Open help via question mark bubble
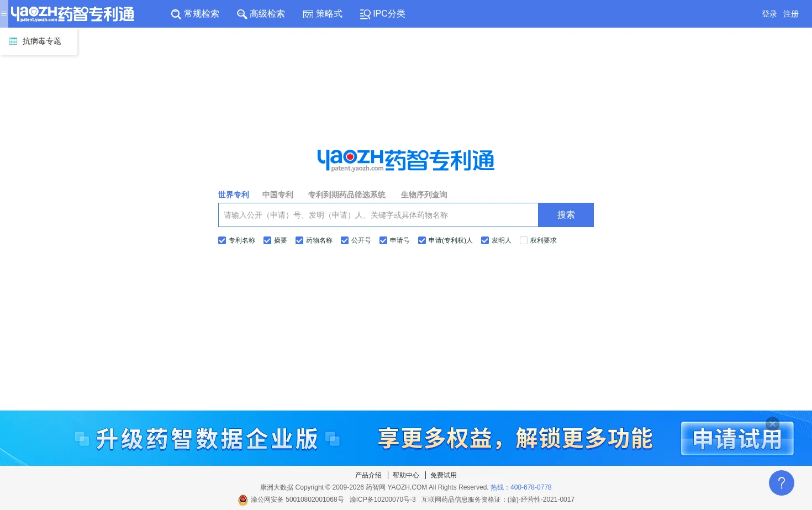 click(x=782, y=483)
